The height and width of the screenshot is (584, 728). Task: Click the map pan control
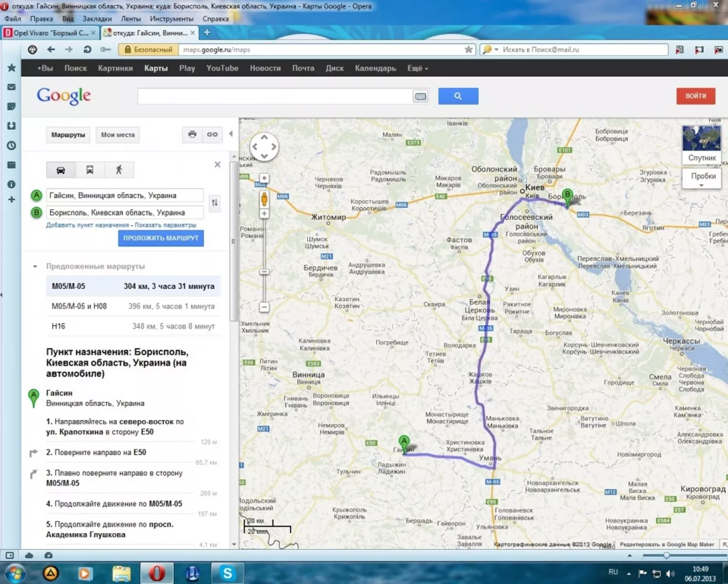tap(264, 147)
